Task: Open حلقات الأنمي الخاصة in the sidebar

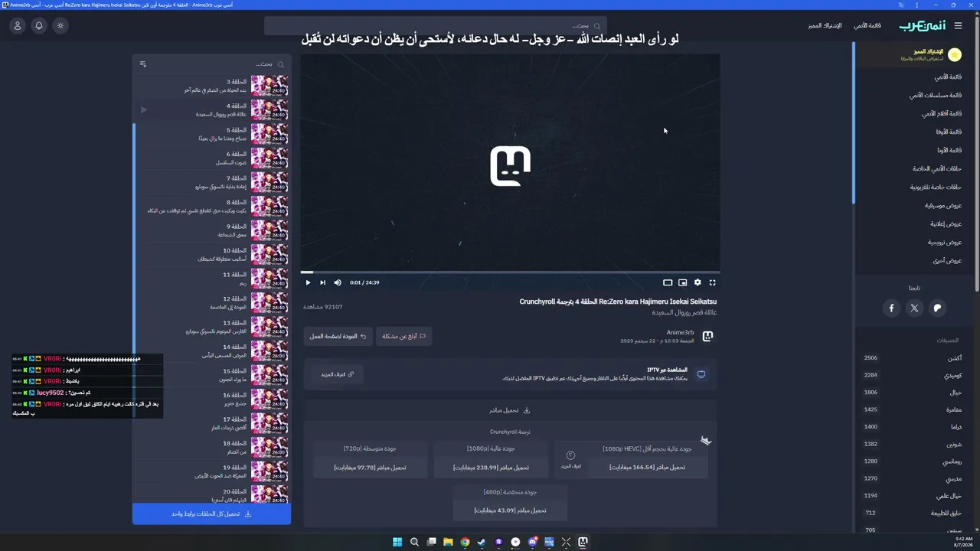Action: pos(937,168)
